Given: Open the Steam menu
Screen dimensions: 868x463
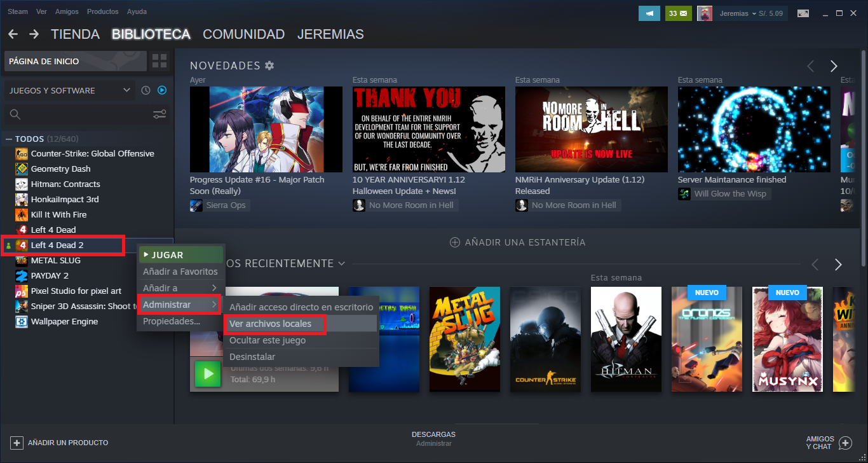Looking at the screenshot, I should 18,11.
